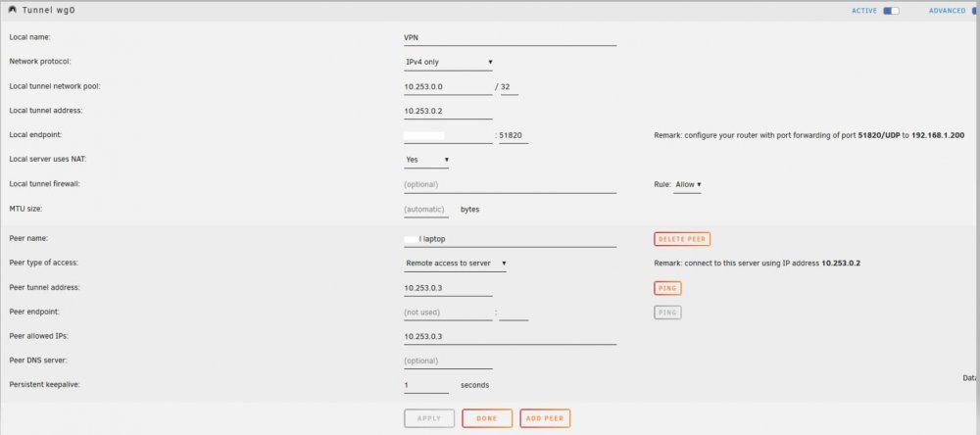980x435 pixels.
Task: Click the greyed PING button beside Peer endpoint
Action: tap(667, 313)
